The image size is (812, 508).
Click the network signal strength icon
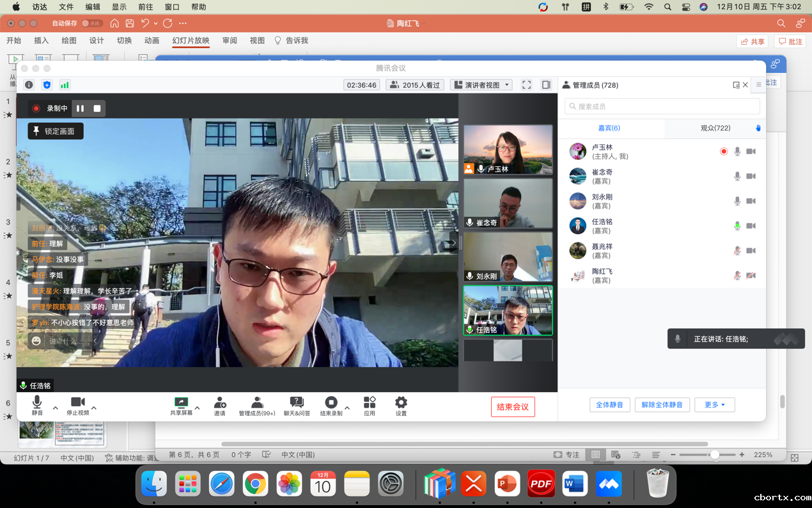(x=65, y=85)
